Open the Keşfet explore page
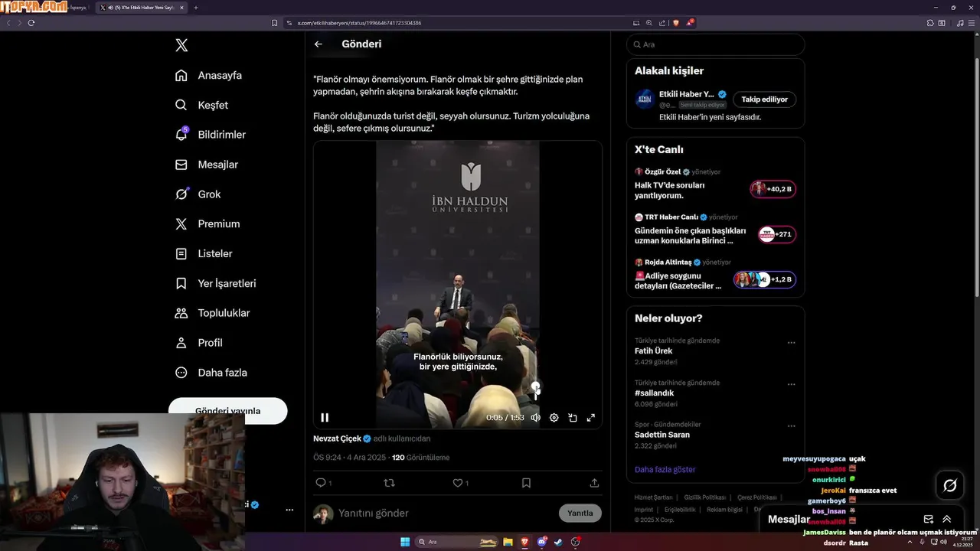Screen dimensions: 980x551 pos(202,105)
